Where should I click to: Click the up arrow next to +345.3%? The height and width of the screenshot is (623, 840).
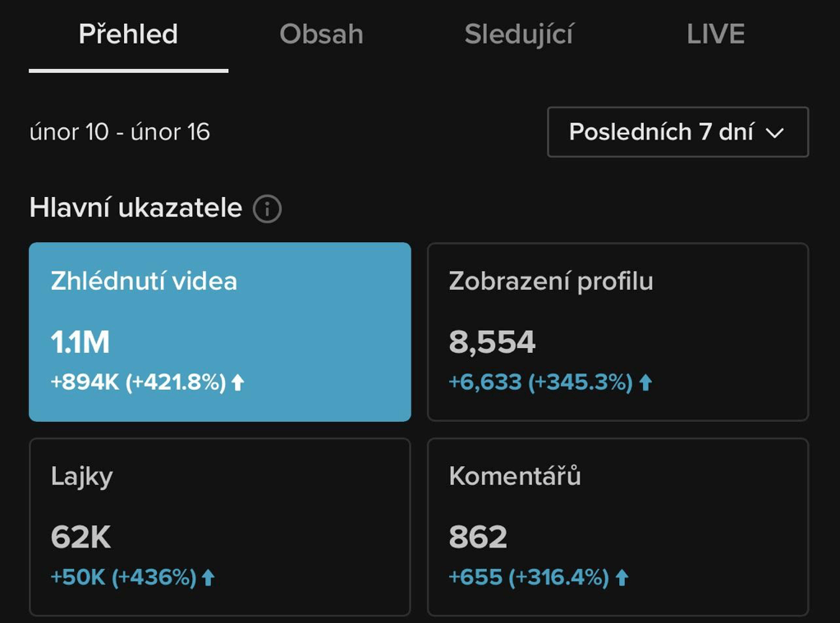[645, 383]
